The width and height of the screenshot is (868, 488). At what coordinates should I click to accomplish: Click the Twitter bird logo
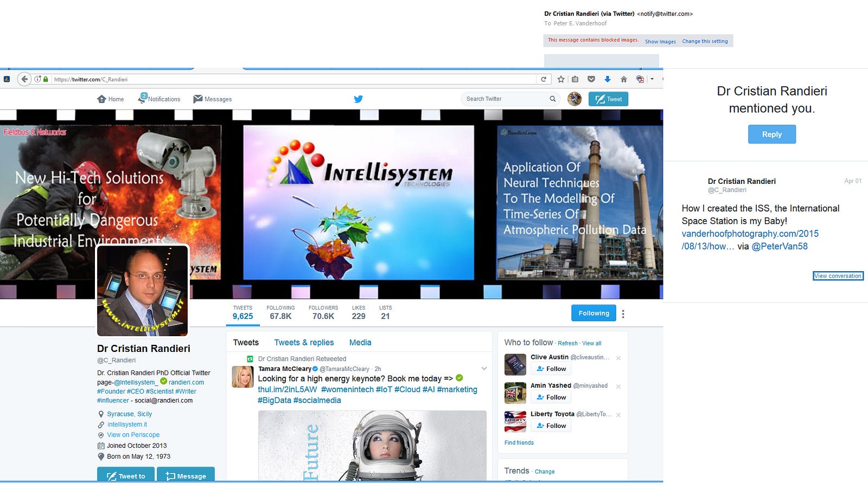pyautogui.click(x=358, y=99)
